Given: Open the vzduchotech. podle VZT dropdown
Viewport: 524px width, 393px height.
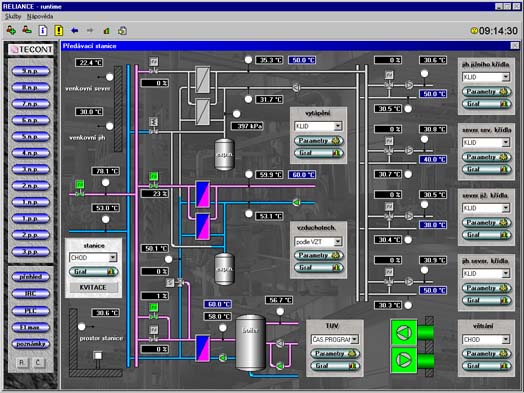Looking at the screenshot, I should coord(338,242).
